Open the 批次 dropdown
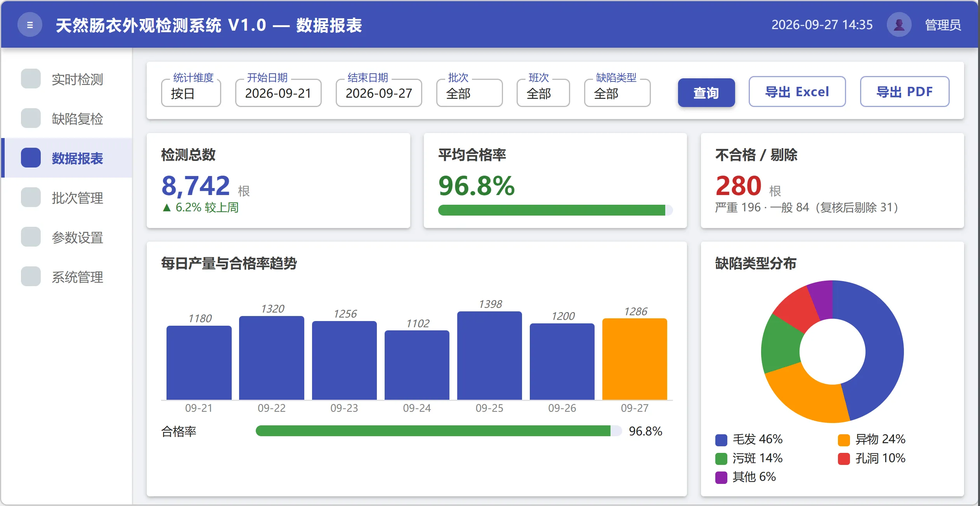The image size is (980, 506). pyautogui.click(x=469, y=93)
